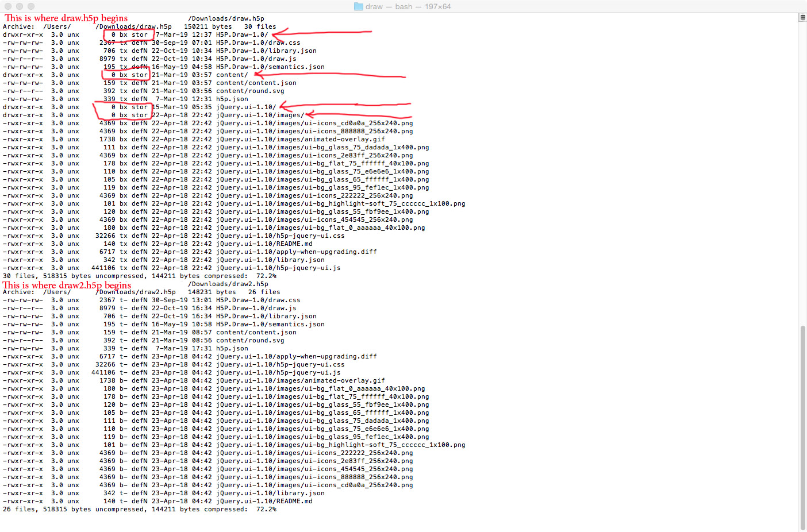Screen dimensions: 807x532
Task: Click the 'H5P.Draw-1.0/' directory entry
Action: click(242, 34)
